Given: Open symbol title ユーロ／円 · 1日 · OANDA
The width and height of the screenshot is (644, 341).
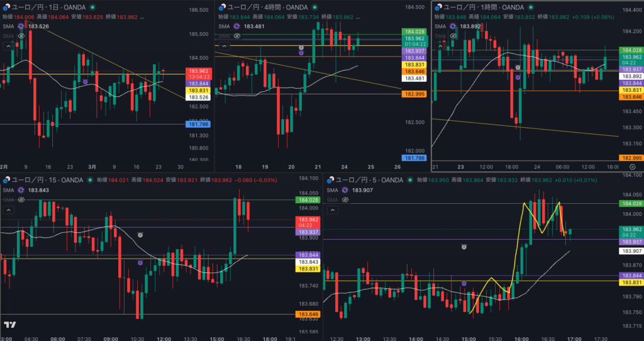Looking at the screenshot, I should pyautogui.click(x=49, y=8).
